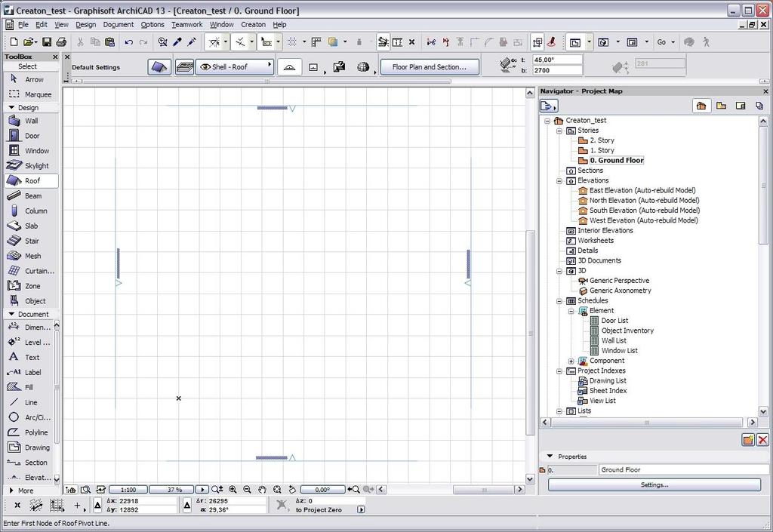Open North Elevation in Navigator
Screen dimensions: 773x532
click(x=644, y=201)
